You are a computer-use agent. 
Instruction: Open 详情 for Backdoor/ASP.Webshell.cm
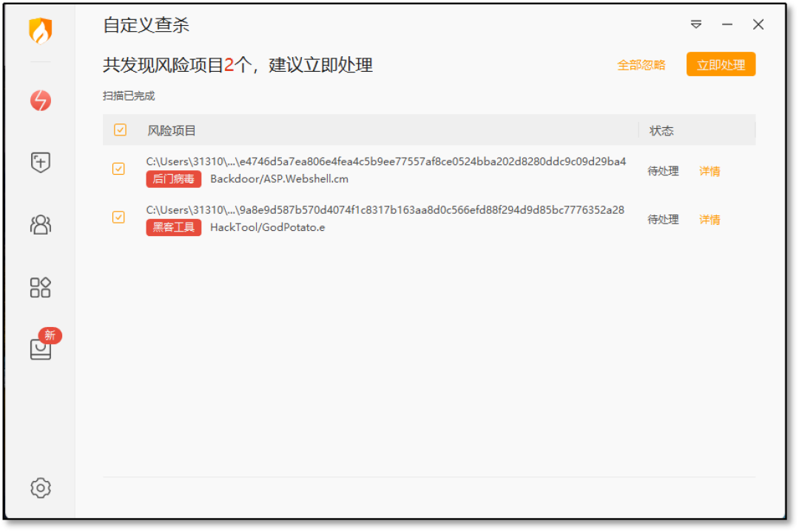pyautogui.click(x=709, y=171)
